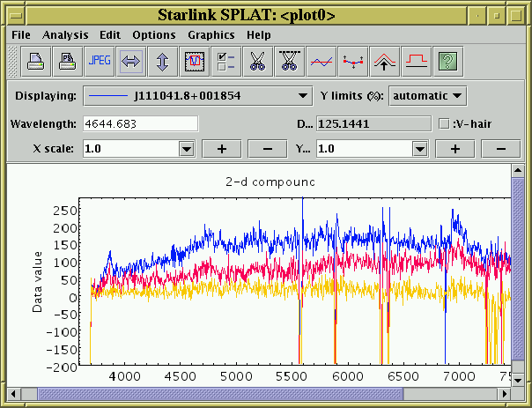Click the fit height vertical arrows icon
The height and width of the screenshot is (408, 532).
(162, 62)
